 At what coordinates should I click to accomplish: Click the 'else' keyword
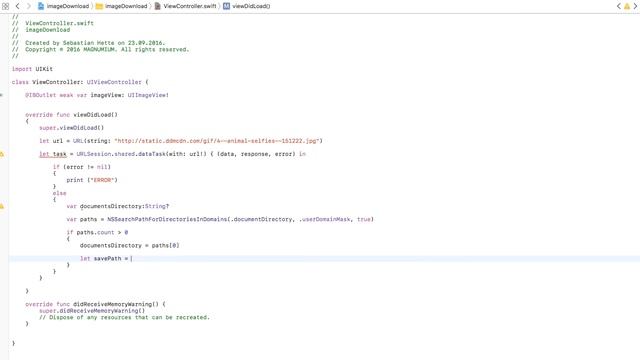60,193
